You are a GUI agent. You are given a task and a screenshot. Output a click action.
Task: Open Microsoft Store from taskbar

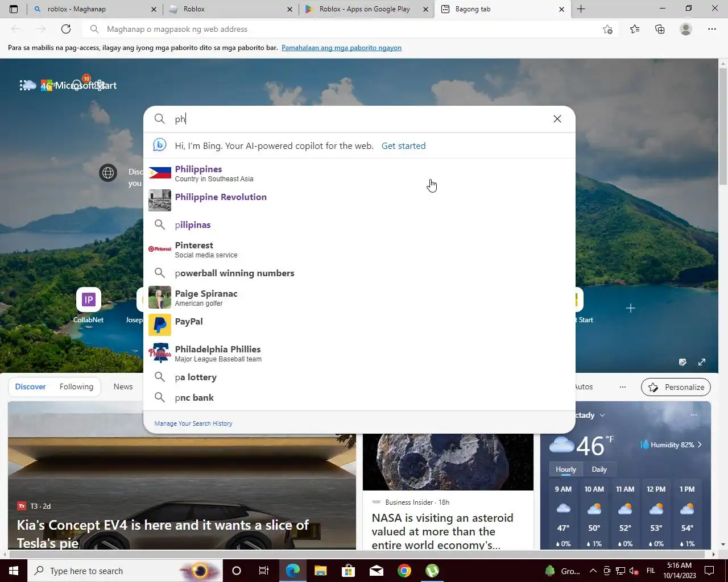pos(348,571)
